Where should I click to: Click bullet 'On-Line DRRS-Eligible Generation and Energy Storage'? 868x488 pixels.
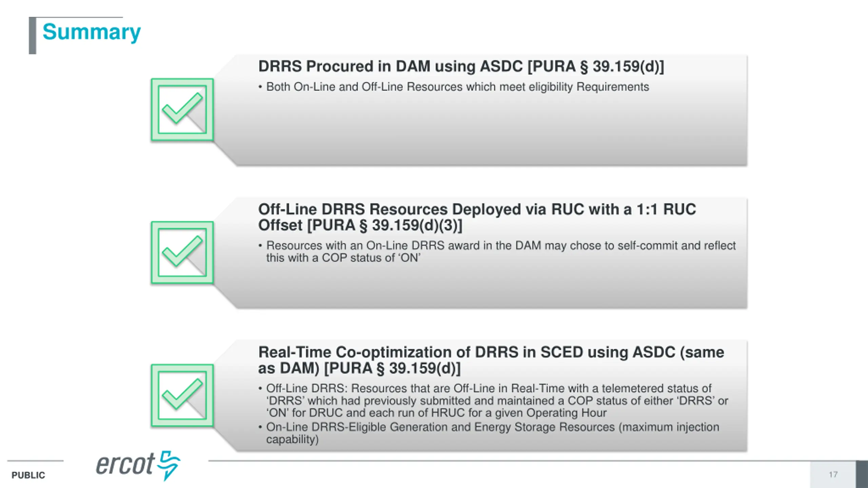(489, 433)
